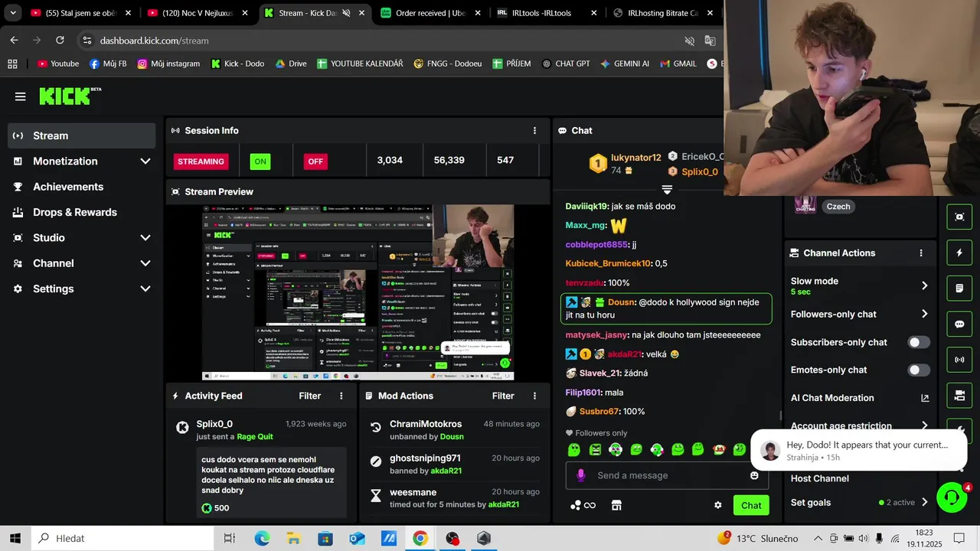Open Host Channel action
This screenshot has height=551, width=980.
click(x=819, y=478)
